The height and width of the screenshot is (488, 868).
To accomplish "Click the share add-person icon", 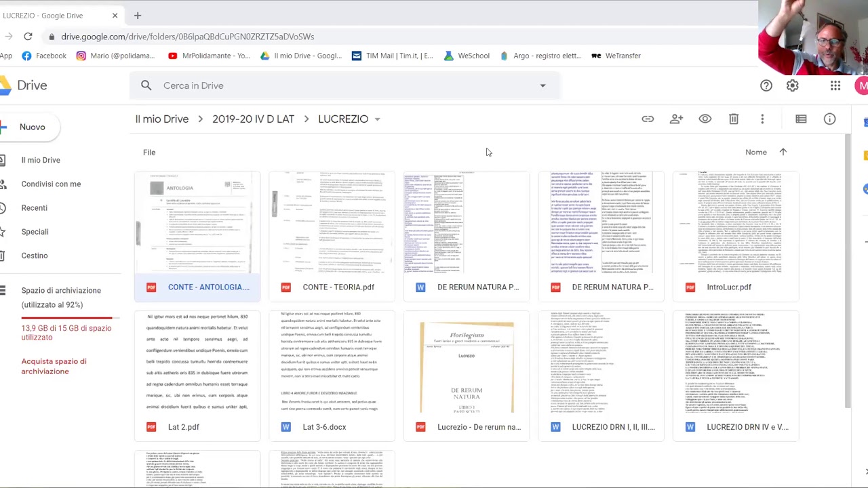I will click(x=676, y=119).
